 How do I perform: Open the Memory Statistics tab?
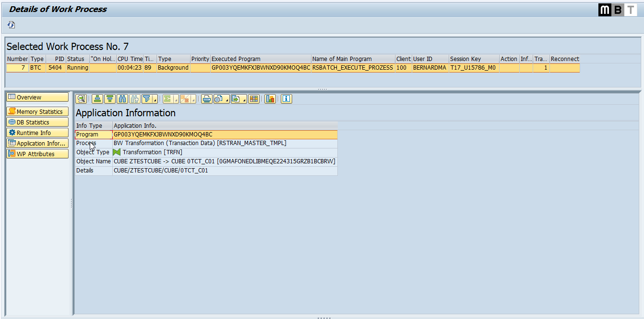37,111
